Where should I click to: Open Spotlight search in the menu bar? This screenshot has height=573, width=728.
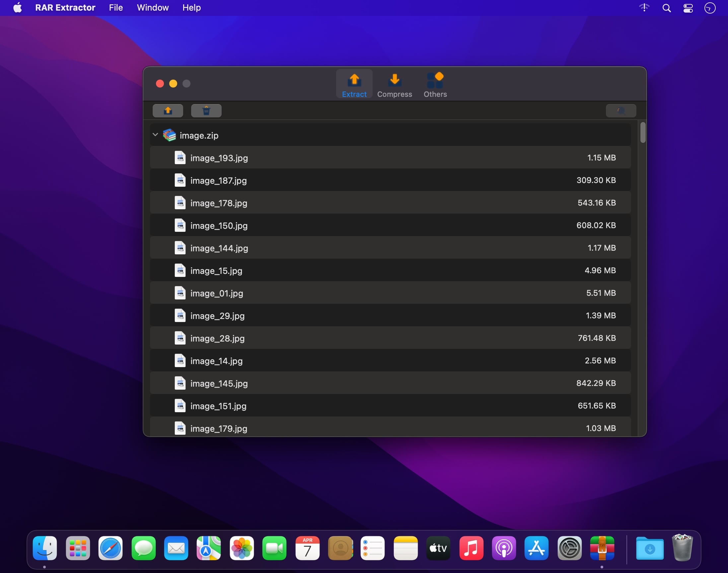click(x=667, y=8)
